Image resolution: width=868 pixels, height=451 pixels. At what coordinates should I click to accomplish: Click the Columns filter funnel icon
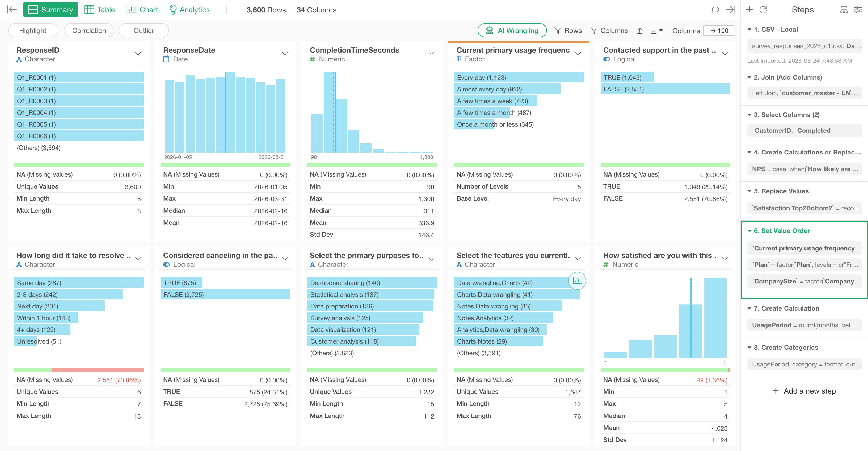pos(594,30)
